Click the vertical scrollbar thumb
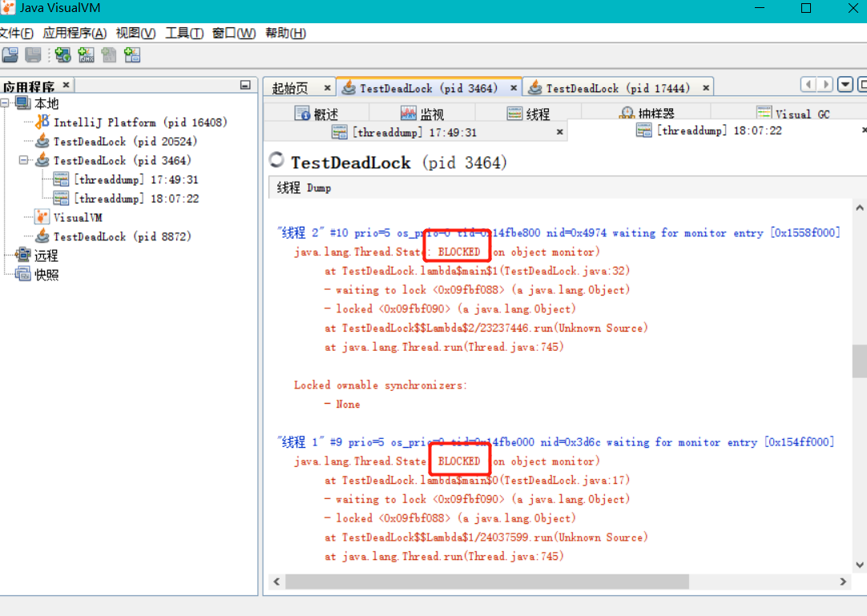This screenshot has width=867, height=616. (859, 361)
